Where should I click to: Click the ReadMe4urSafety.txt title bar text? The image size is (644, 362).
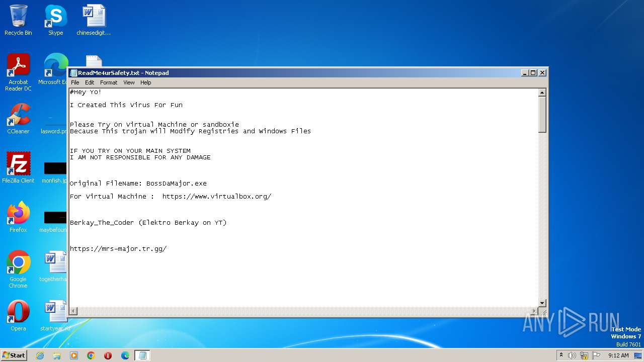coord(123,73)
